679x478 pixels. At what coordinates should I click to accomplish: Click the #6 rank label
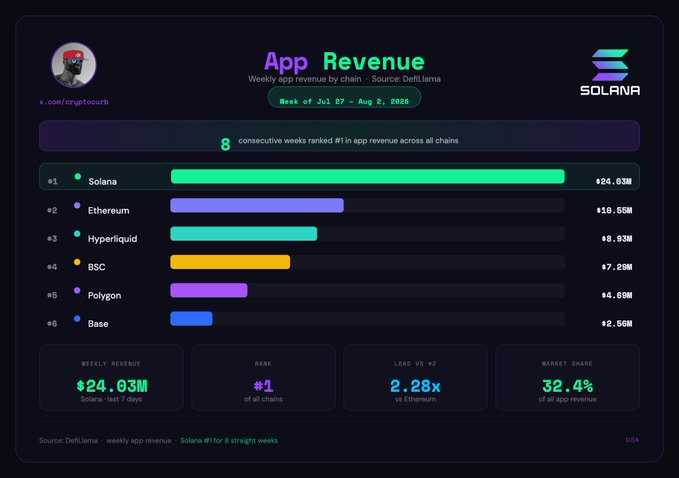coord(52,323)
